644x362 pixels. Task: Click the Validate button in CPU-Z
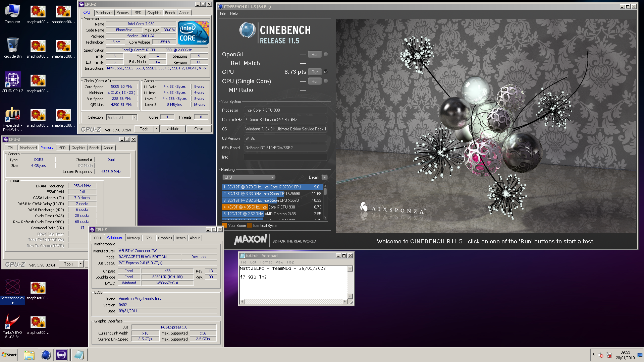tap(173, 129)
